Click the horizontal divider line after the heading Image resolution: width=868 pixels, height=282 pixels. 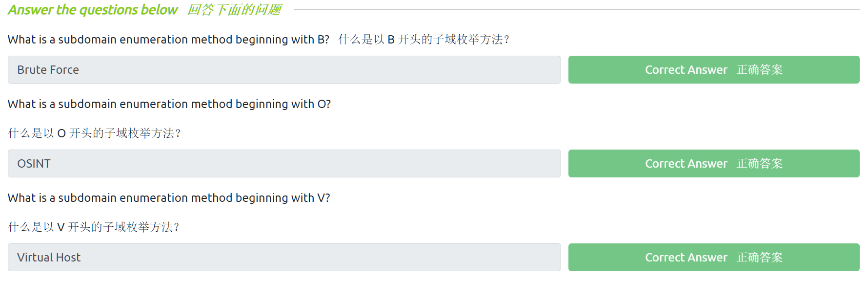[576, 9]
